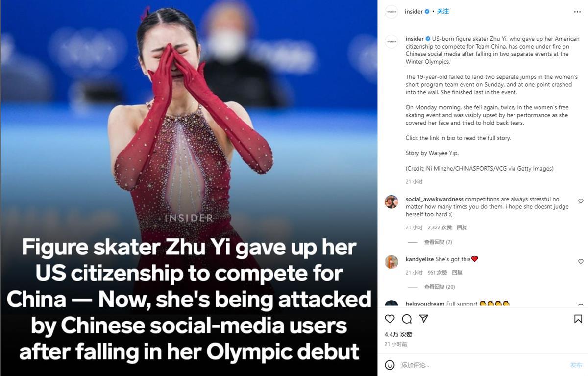The height and width of the screenshot is (376, 588).
Task: Open kandyelise's avatar
Action: pyautogui.click(x=392, y=262)
